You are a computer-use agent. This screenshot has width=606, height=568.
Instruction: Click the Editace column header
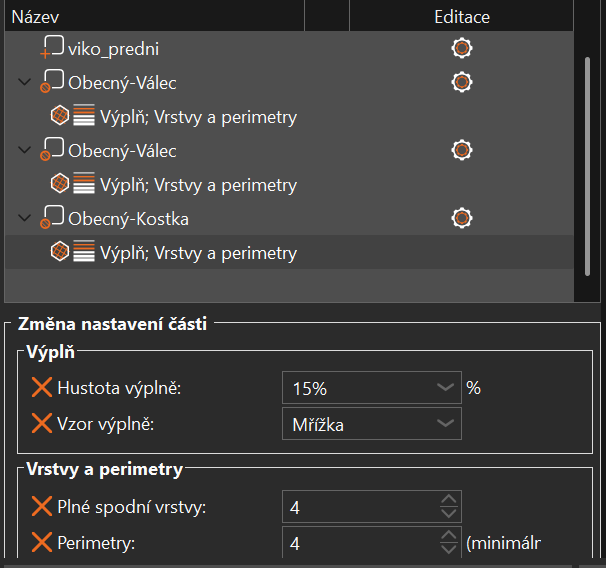[462, 16]
